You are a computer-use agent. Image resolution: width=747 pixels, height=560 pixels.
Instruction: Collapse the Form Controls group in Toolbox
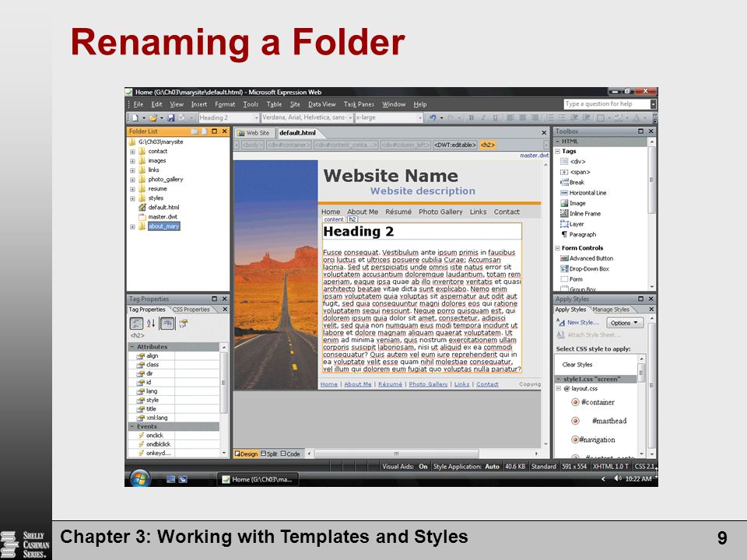click(557, 248)
